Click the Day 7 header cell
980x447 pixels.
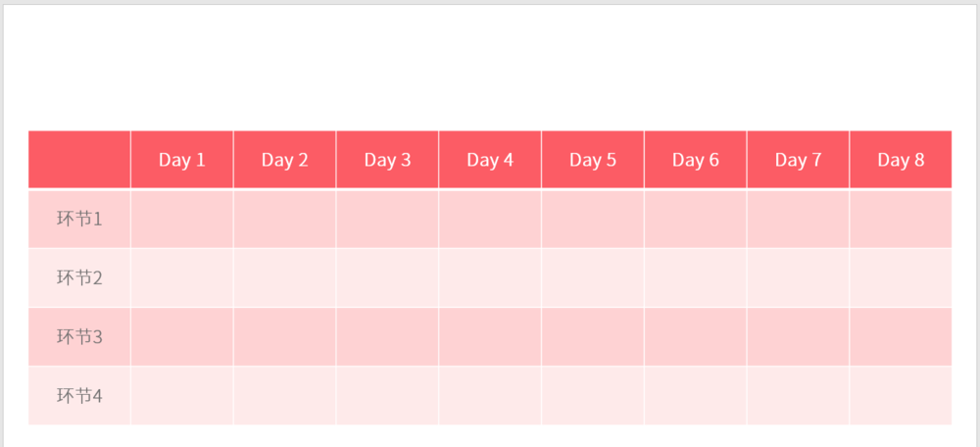(798, 160)
